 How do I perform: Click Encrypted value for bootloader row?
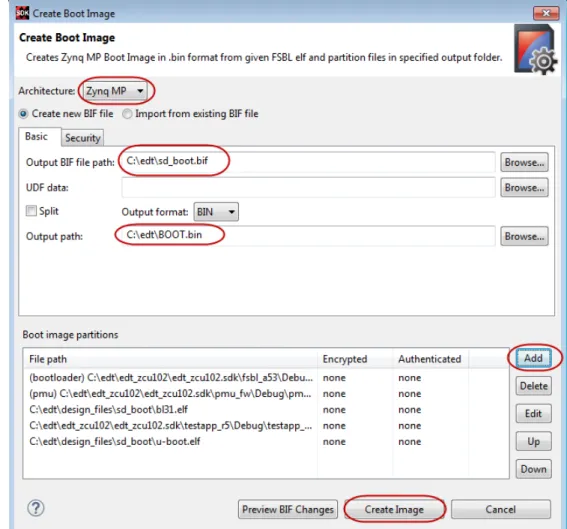point(334,378)
